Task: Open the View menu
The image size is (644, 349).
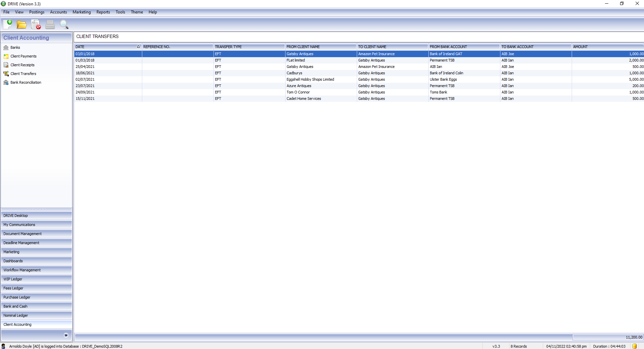Action: [x=19, y=12]
